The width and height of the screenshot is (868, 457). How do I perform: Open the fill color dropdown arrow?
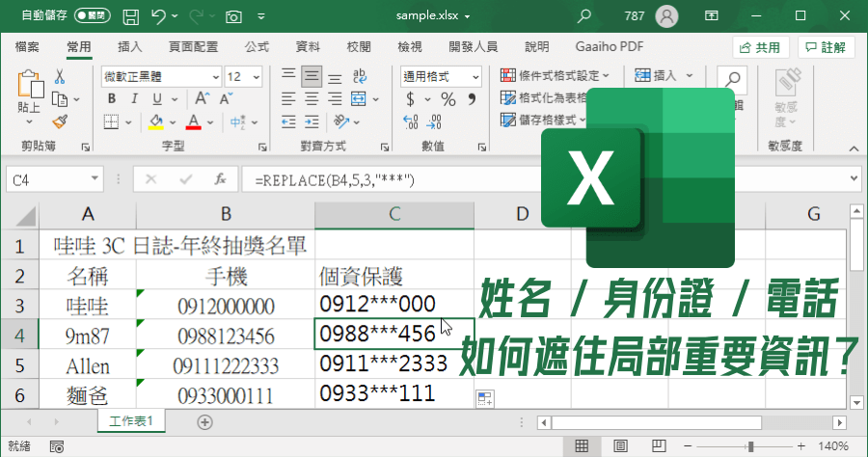173,122
